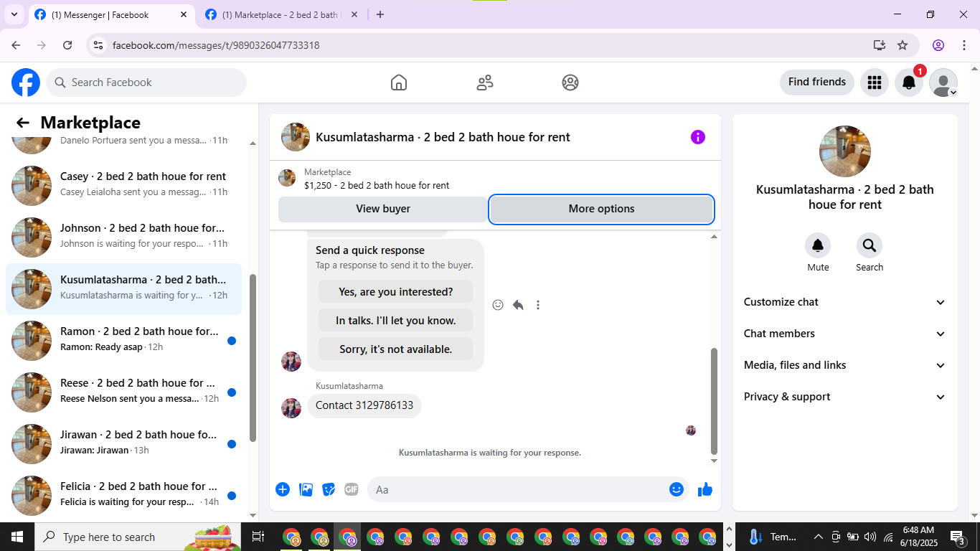Expand Media, files and links section
980x551 pixels.
pos(845,365)
